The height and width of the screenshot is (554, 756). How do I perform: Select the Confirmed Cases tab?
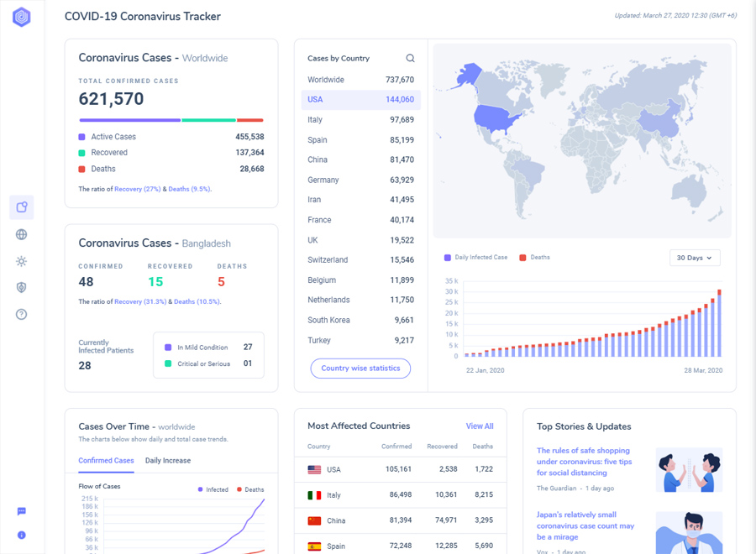pos(106,461)
